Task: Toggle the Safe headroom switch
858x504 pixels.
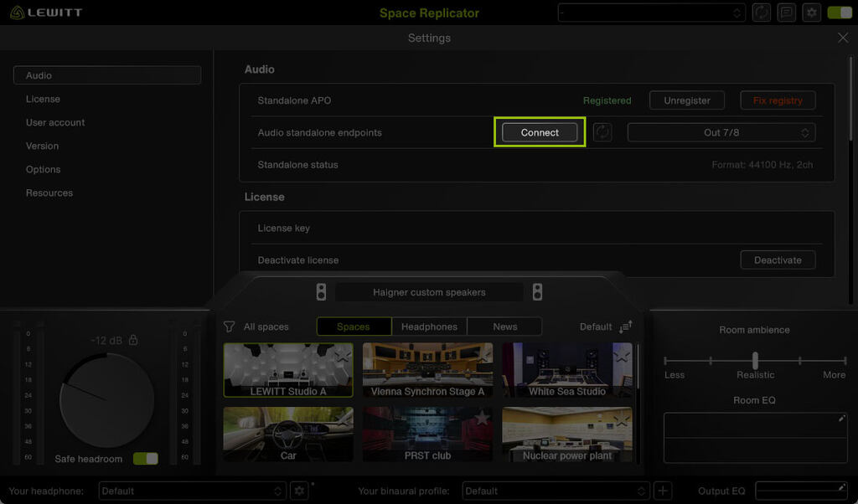Action: click(146, 459)
